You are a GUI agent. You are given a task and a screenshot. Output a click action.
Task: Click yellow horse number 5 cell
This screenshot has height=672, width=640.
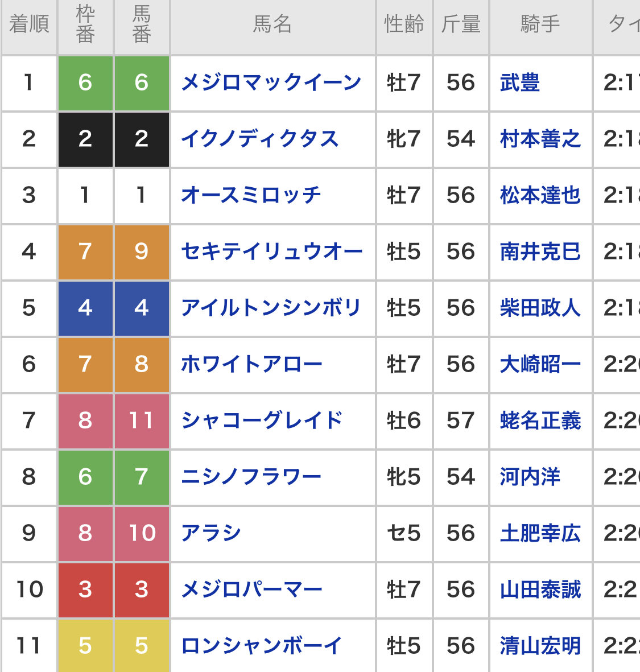(142, 646)
